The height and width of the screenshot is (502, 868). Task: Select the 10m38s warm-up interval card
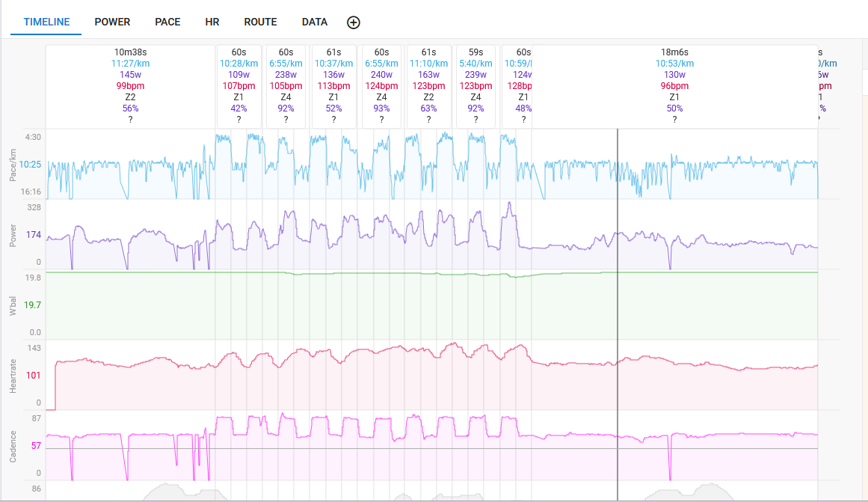130,87
